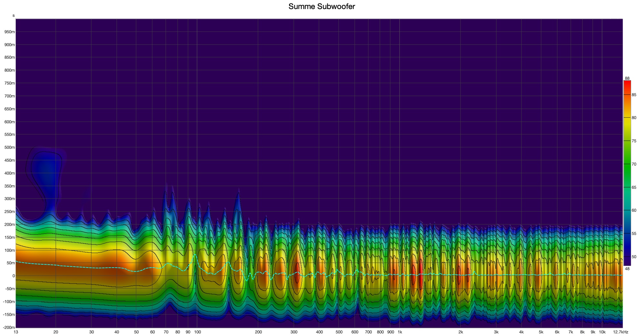The width and height of the screenshot is (644, 336).
Task: Click the 13 label at frequency axis start
Action: point(16,332)
